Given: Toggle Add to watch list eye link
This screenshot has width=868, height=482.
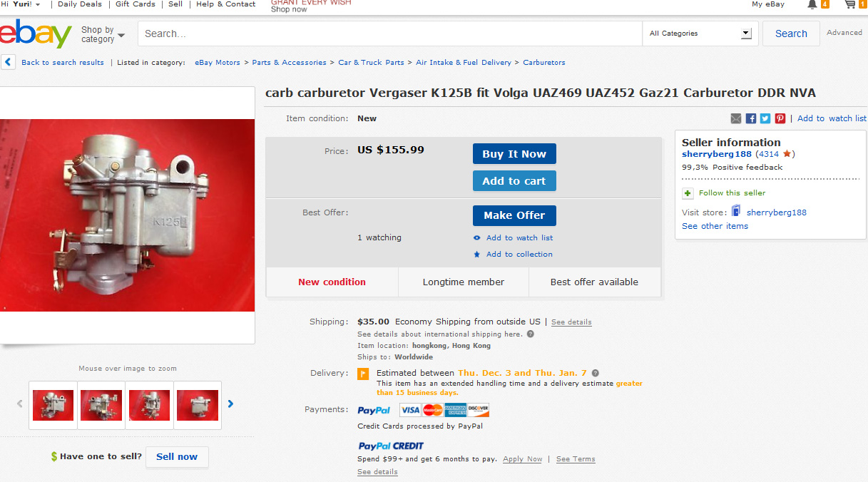Looking at the screenshot, I should [x=513, y=237].
